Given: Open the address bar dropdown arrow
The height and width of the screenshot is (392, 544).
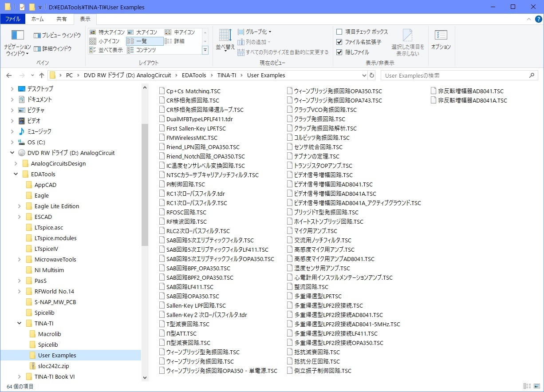Looking at the screenshot, I should (364, 75).
